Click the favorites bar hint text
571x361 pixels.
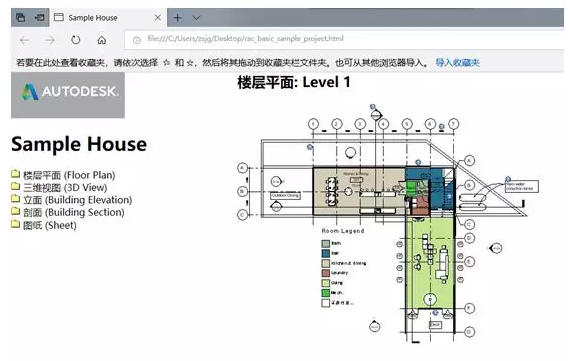click(223, 63)
